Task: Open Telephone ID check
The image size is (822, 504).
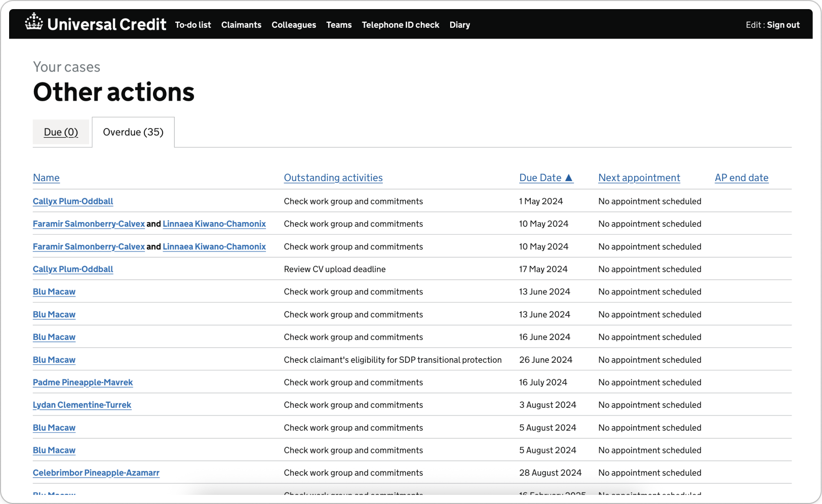Action: pyautogui.click(x=401, y=25)
